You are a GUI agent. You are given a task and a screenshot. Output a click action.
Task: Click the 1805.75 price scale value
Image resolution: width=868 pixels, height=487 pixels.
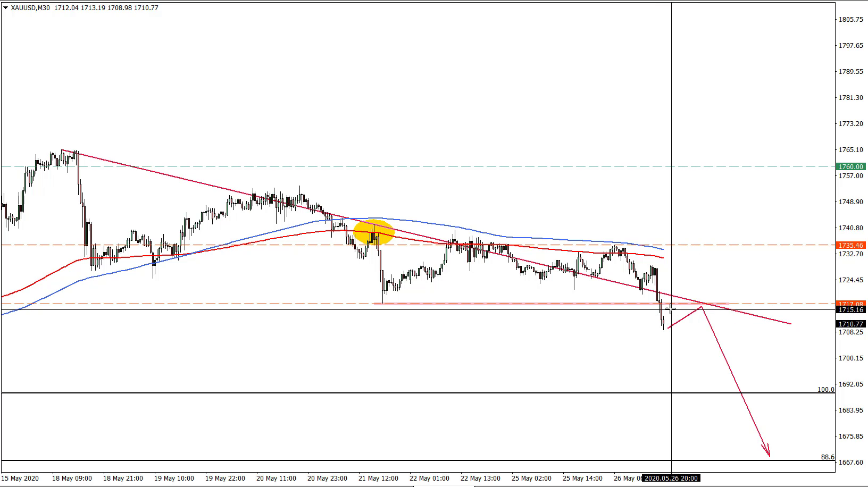coord(850,20)
